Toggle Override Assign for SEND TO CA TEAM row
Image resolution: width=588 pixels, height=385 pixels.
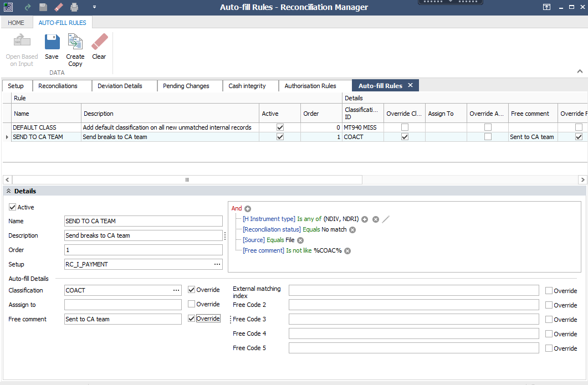pos(488,137)
